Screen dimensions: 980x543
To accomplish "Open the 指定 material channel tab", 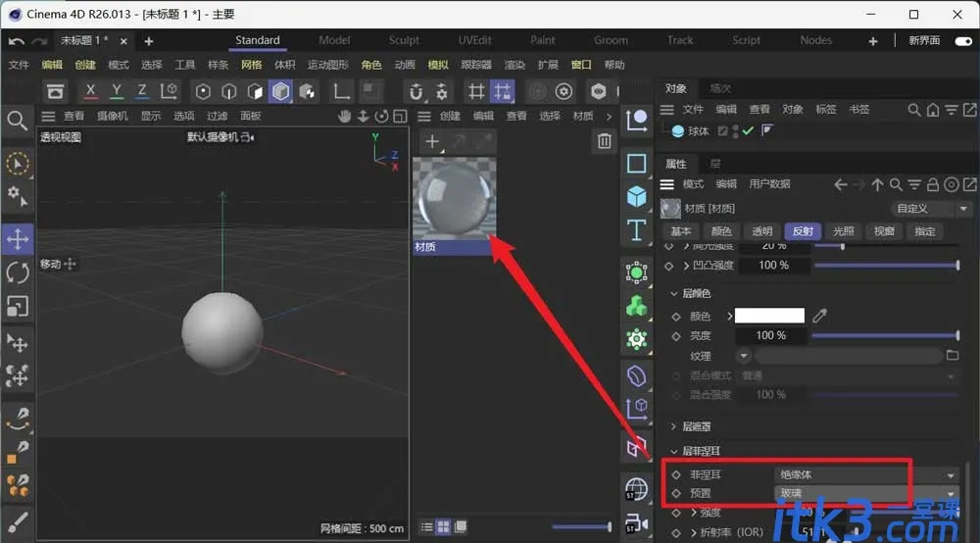I will pos(924,231).
